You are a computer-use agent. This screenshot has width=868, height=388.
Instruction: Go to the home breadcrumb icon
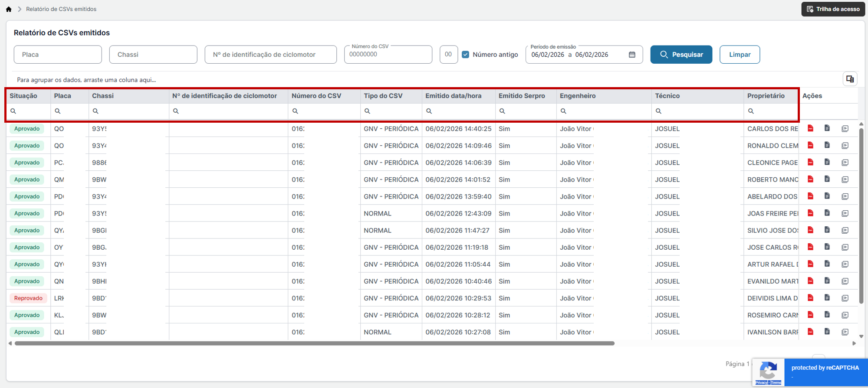9,9
